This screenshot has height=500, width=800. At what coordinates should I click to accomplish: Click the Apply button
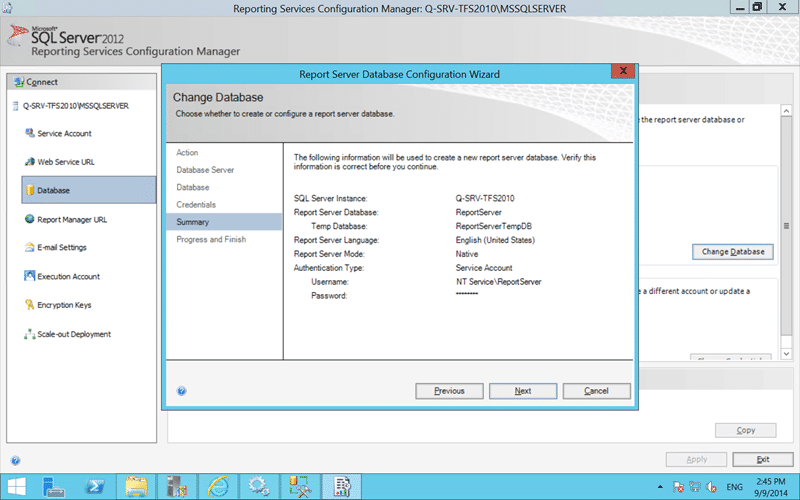[696, 459]
